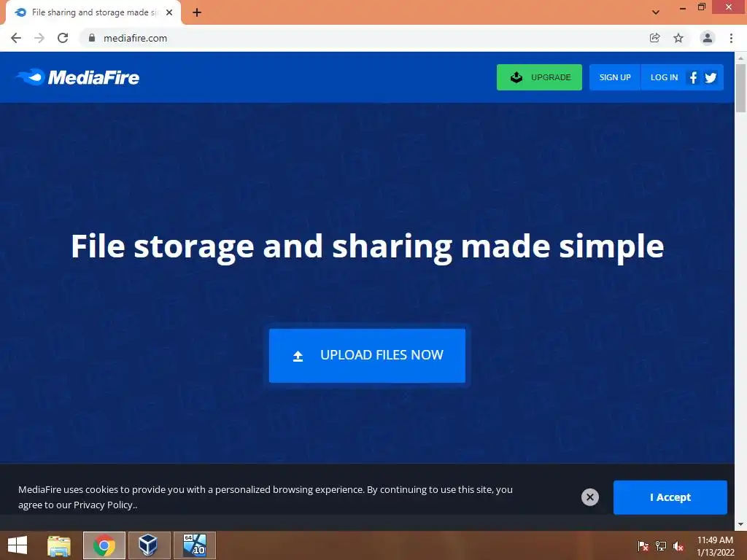This screenshot has height=560, width=747.
Task: Click the share this page icon
Action: point(654,38)
